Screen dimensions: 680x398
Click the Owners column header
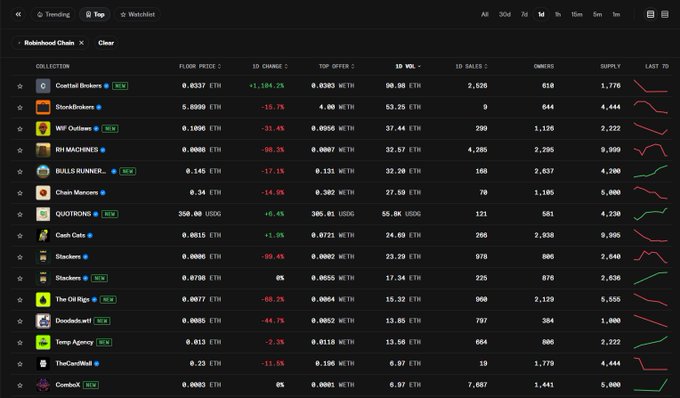coord(544,66)
